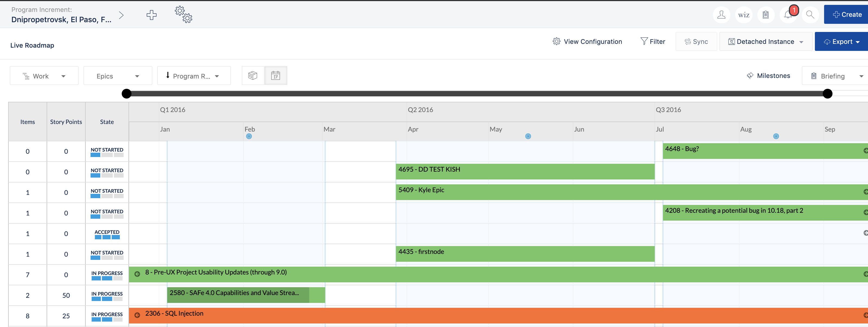Switch to the calendar view icon
Image resolution: width=868 pixels, height=327 pixels.
point(276,75)
